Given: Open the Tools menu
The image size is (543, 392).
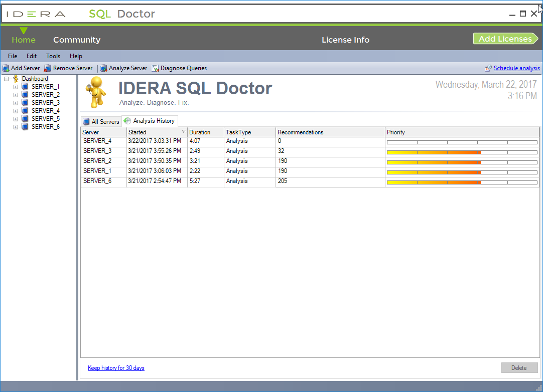Looking at the screenshot, I should click(x=53, y=56).
